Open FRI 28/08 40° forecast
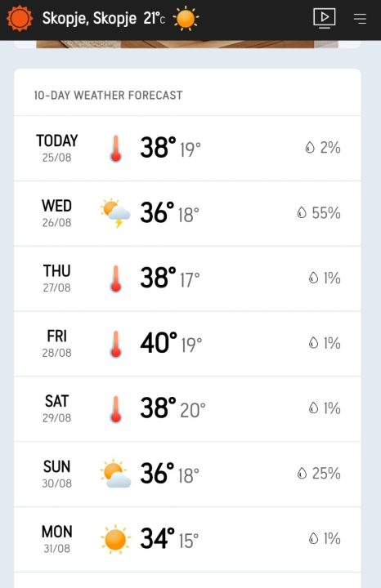Viewport: 381px width, 588px height. (187, 344)
